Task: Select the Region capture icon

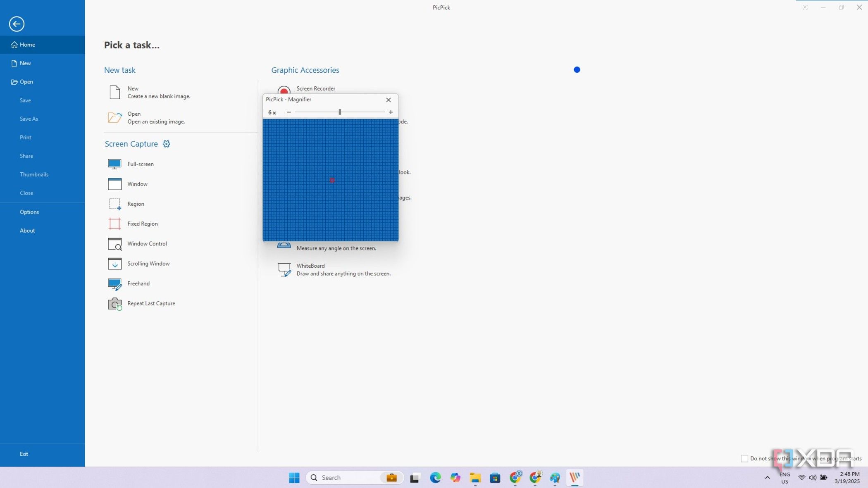Action: [x=114, y=203]
